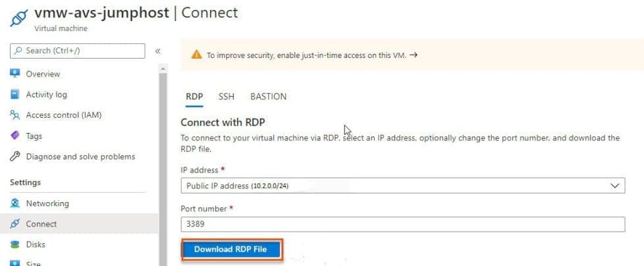Open the BASTION tab
This screenshot has height=266, width=644.
tap(268, 96)
